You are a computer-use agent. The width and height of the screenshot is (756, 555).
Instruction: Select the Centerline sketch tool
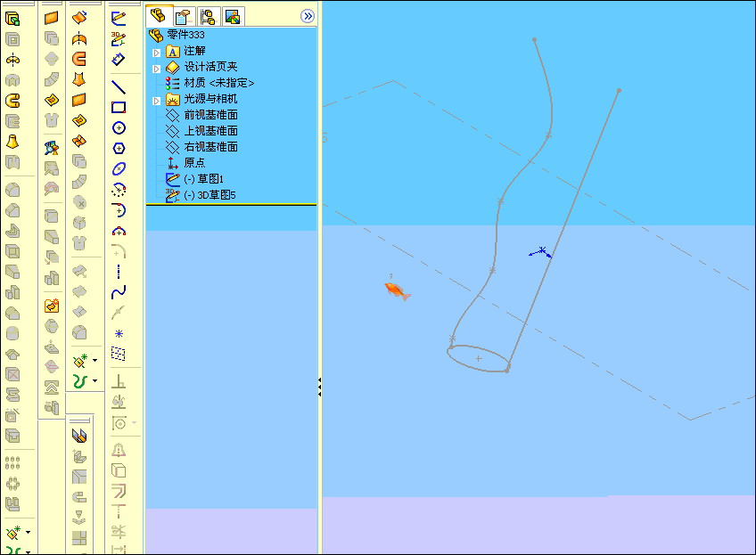pos(119,272)
